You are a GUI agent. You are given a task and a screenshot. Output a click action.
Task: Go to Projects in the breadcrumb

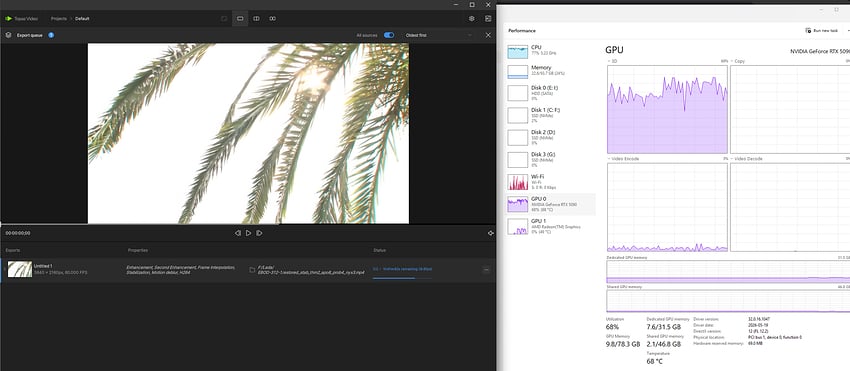point(59,18)
